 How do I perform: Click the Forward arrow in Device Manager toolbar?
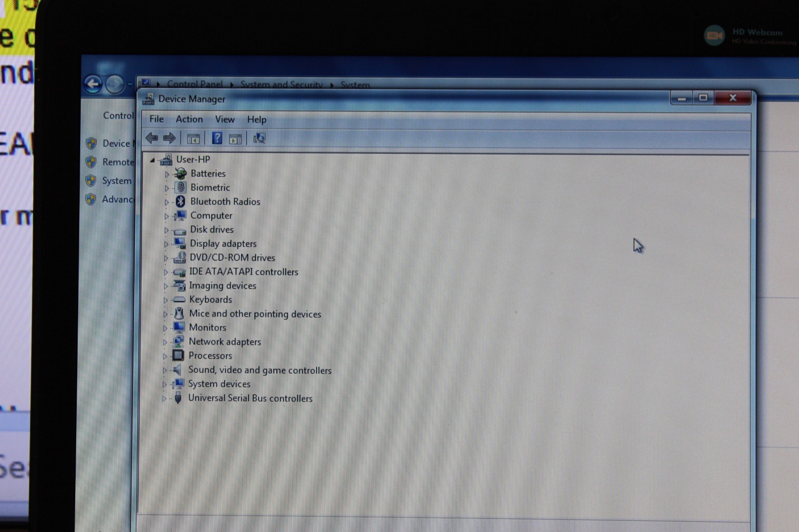tap(169, 138)
